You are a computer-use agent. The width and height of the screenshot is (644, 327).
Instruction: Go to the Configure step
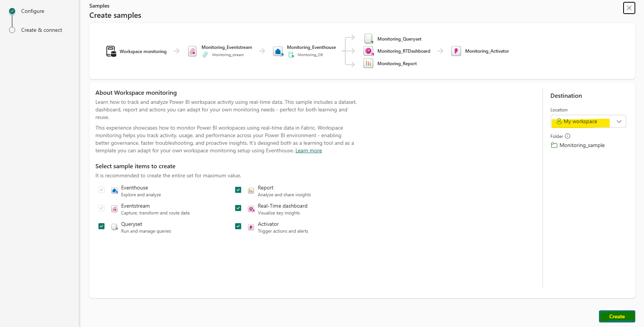click(33, 11)
